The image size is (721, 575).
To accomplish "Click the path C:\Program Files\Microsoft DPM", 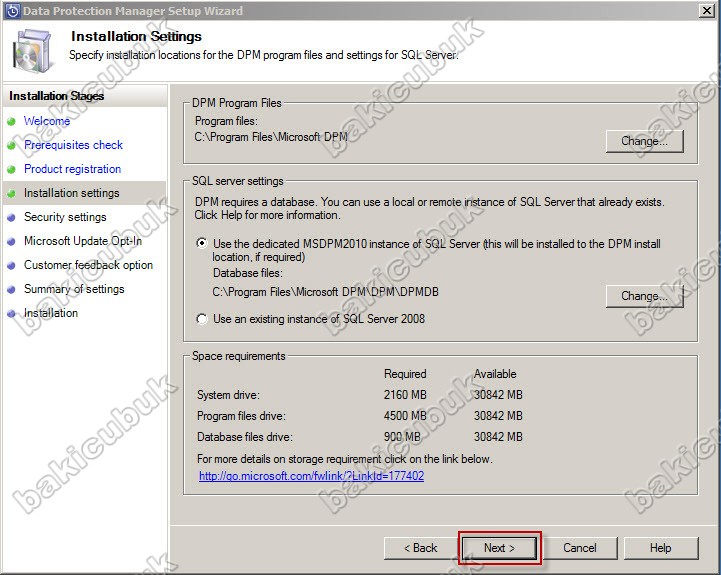I will (x=271, y=137).
